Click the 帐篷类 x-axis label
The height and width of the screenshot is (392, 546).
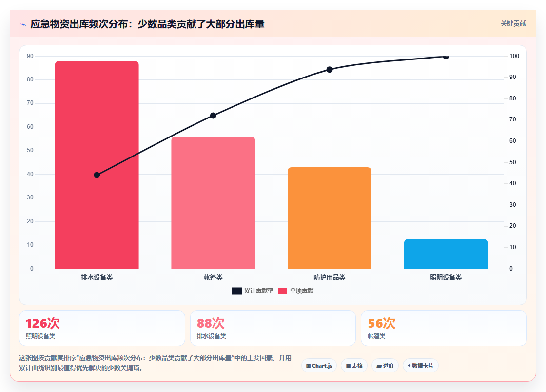click(213, 277)
